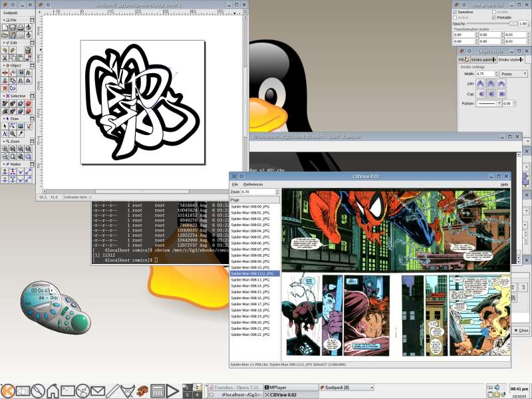Select the middle join style toggle
The image size is (532, 399).
pos(491,84)
